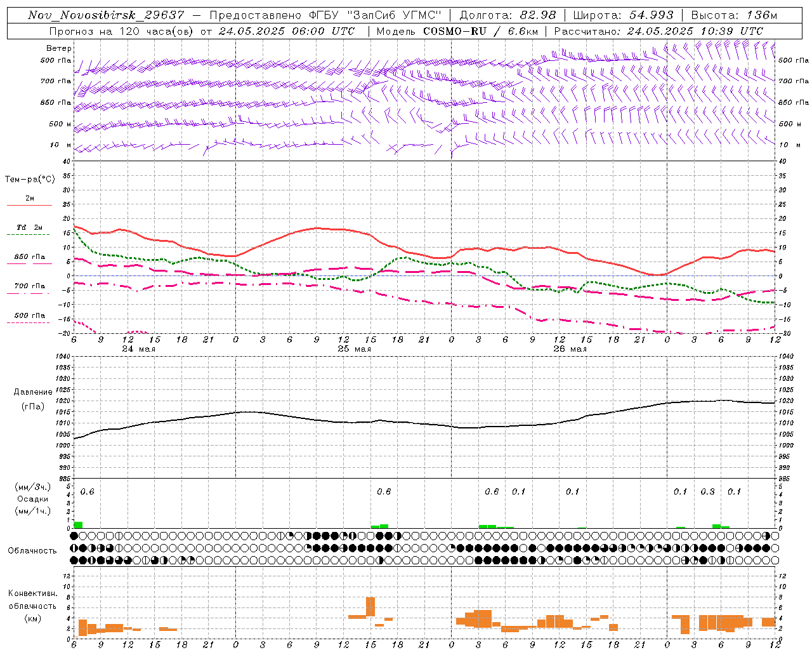Click the elevation text Высота: 136м
This screenshot has height=650, width=812.
733,15
